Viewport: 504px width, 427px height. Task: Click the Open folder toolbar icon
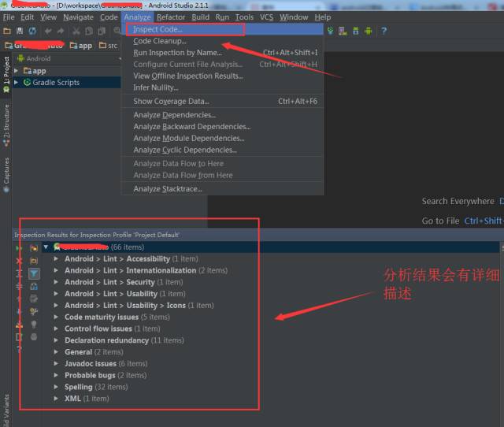pyautogui.click(x=7, y=31)
